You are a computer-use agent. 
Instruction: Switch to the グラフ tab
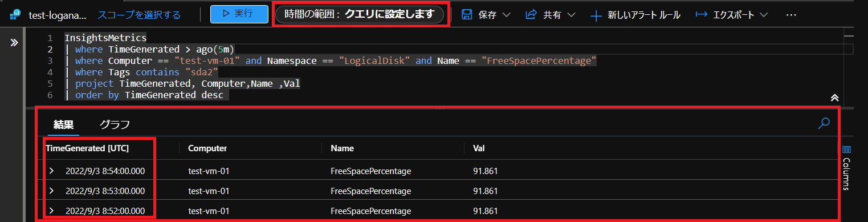point(115,124)
